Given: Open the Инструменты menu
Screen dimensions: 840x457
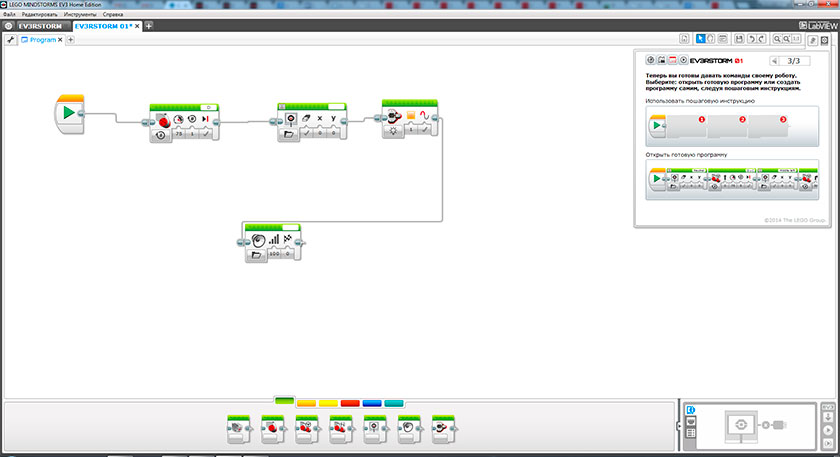Looking at the screenshot, I should pyautogui.click(x=80, y=14).
